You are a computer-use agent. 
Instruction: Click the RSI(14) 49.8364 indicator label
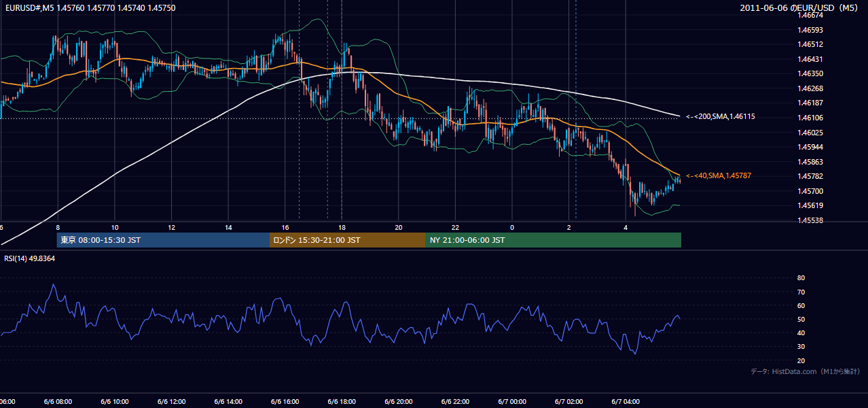point(30,258)
